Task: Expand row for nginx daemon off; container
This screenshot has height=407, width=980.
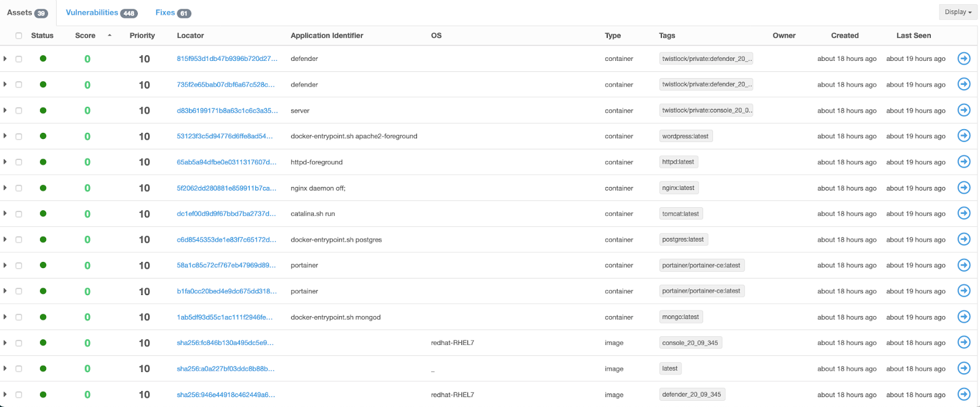Action: point(5,188)
